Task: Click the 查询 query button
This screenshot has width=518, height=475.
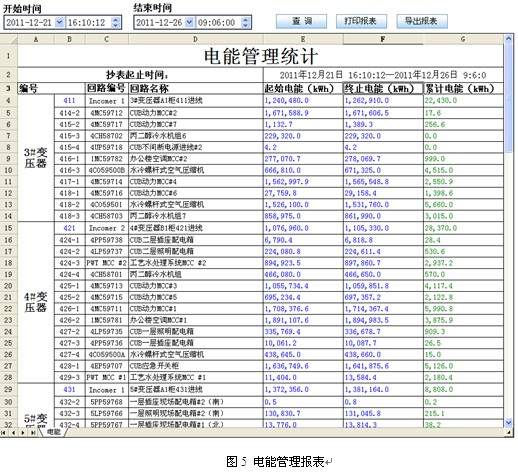Action: pyautogui.click(x=301, y=22)
